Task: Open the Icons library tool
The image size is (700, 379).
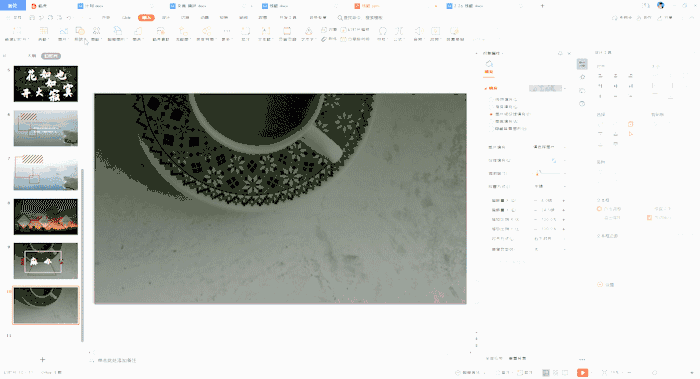Action: click(x=96, y=34)
